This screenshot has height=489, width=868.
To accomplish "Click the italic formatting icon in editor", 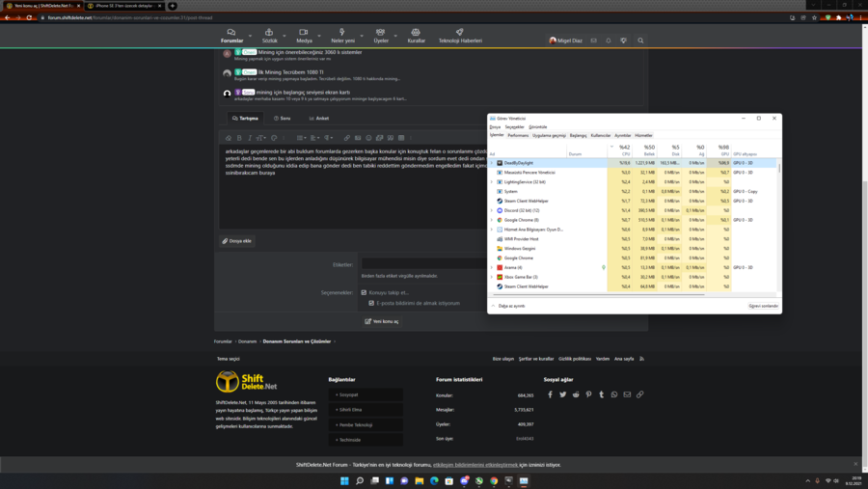I will [249, 138].
